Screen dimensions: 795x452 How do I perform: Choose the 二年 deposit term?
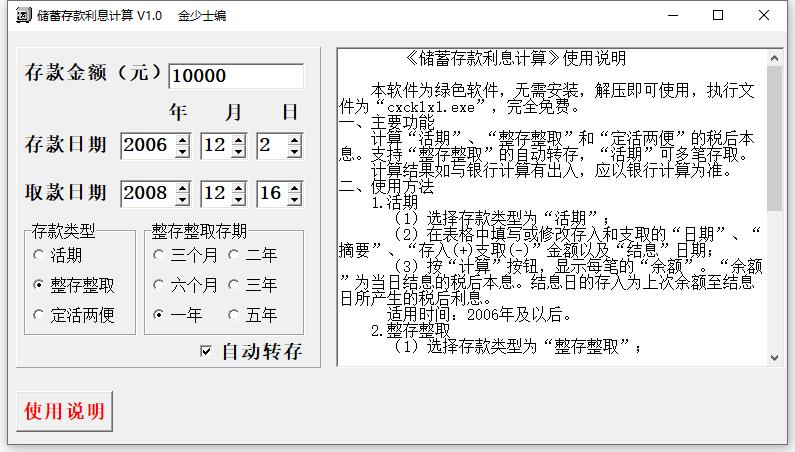233,255
